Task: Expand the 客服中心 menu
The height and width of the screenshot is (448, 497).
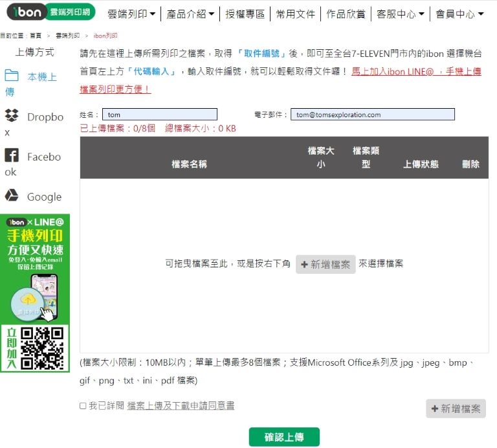Action: (401, 14)
